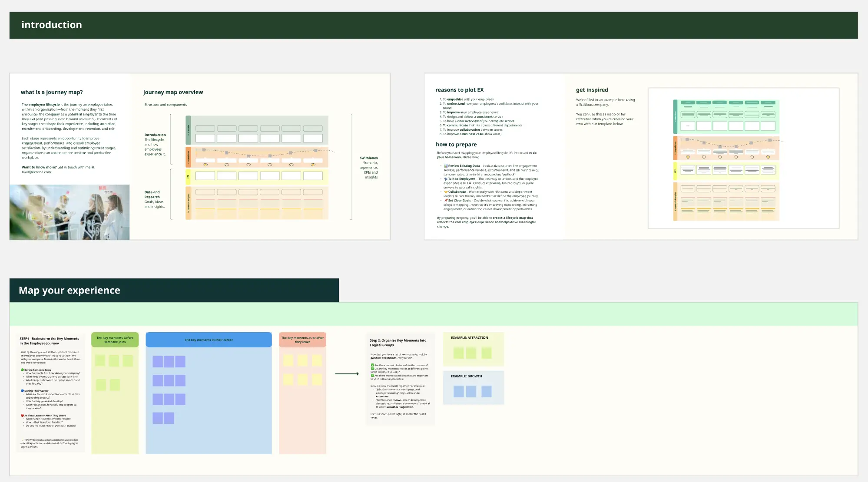Viewport: 868px width, 482px height.
Task: Click the handshake icon beside 'Collaborate'
Action: pyautogui.click(x=446, y=192)
